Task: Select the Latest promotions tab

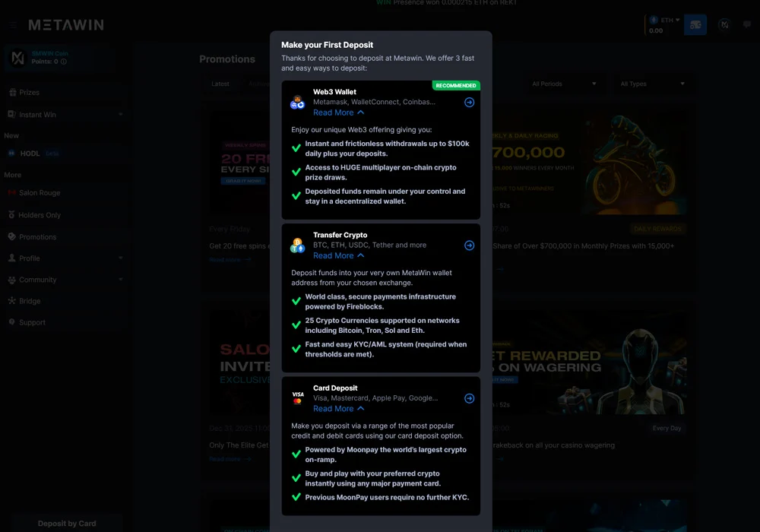Action: 220,84
